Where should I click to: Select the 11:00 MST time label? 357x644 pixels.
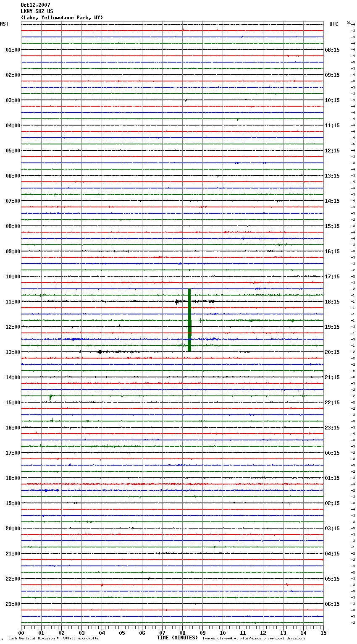tap(13, 302)
